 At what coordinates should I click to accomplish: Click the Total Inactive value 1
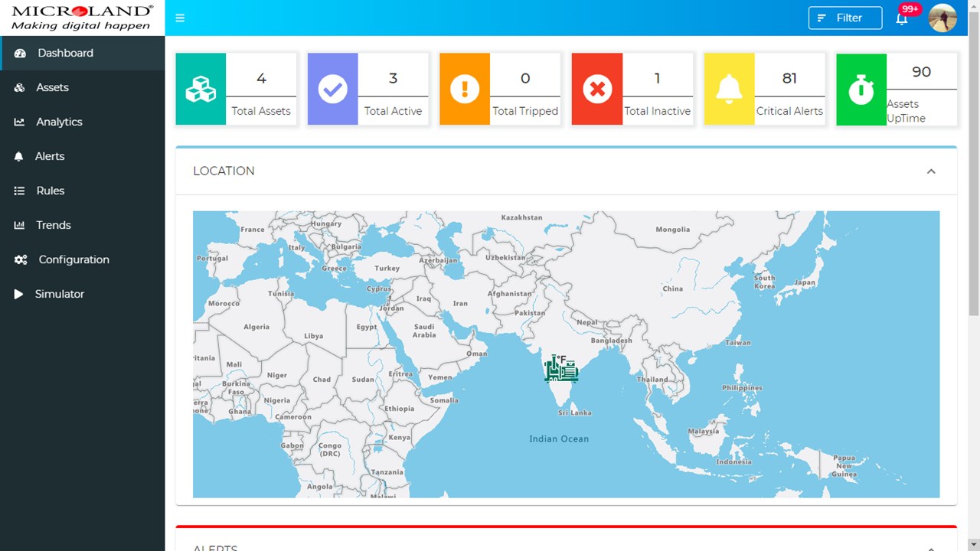657,78
